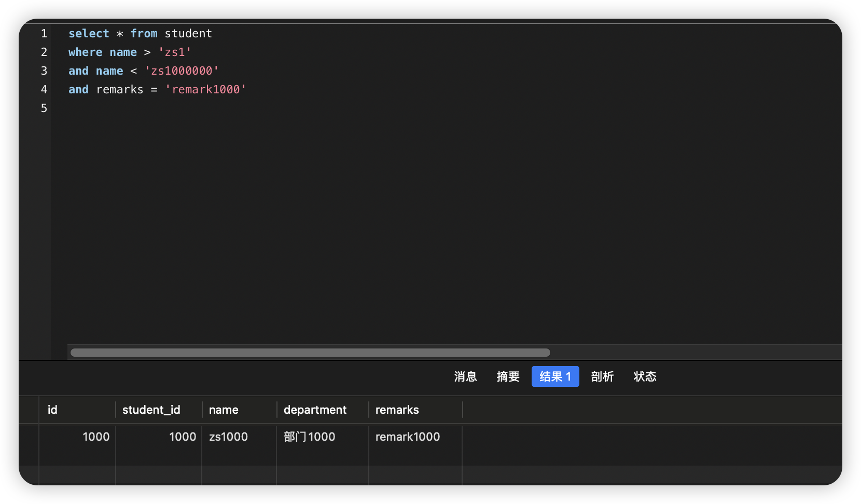Click the remarks column header

pos(415,410)
